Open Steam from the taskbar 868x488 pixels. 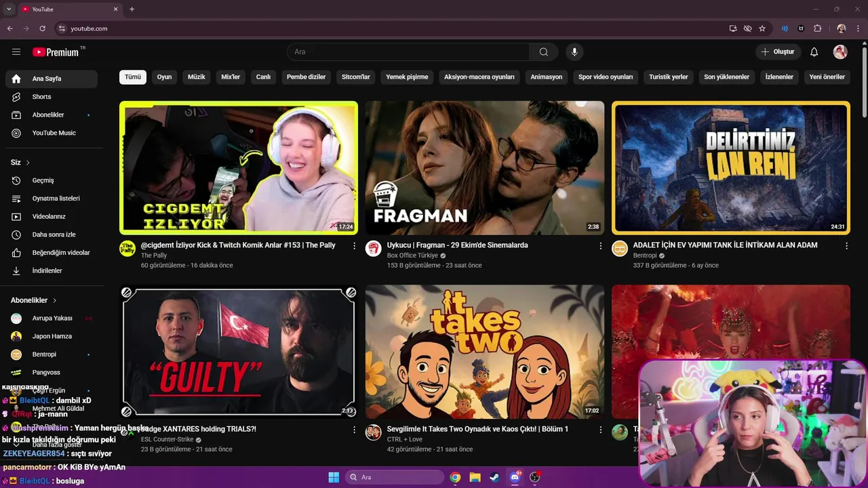[x=494, y=477]
